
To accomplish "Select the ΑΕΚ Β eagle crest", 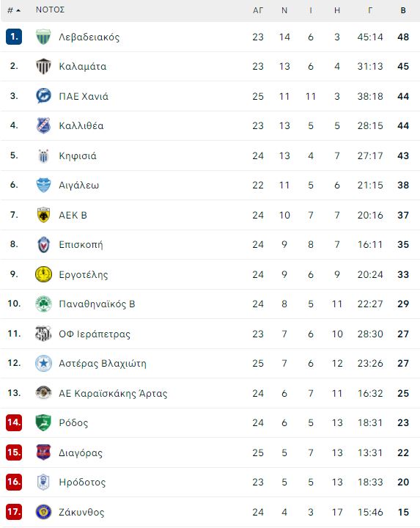I will coord(43,215).
